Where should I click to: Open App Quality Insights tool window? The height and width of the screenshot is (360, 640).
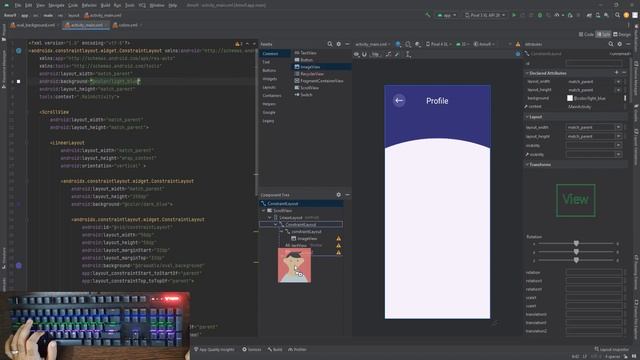tap(214, 349)
